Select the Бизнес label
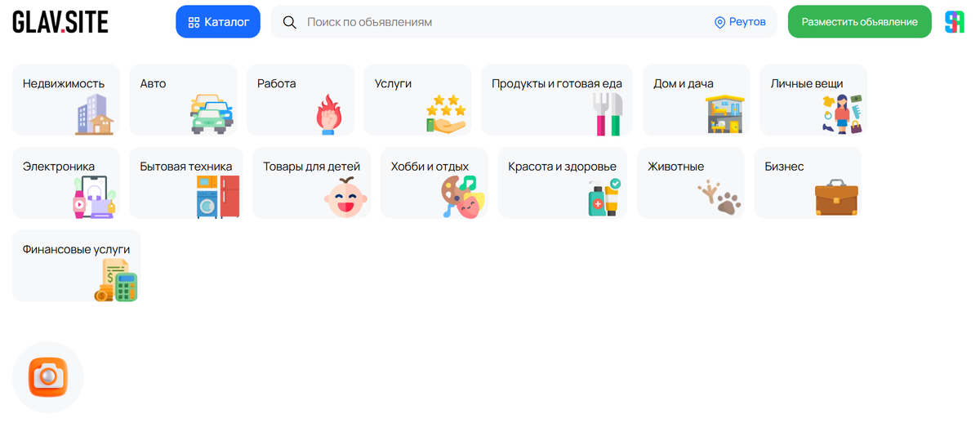This screenshot has height=445, width=980. tap(784, 167)
